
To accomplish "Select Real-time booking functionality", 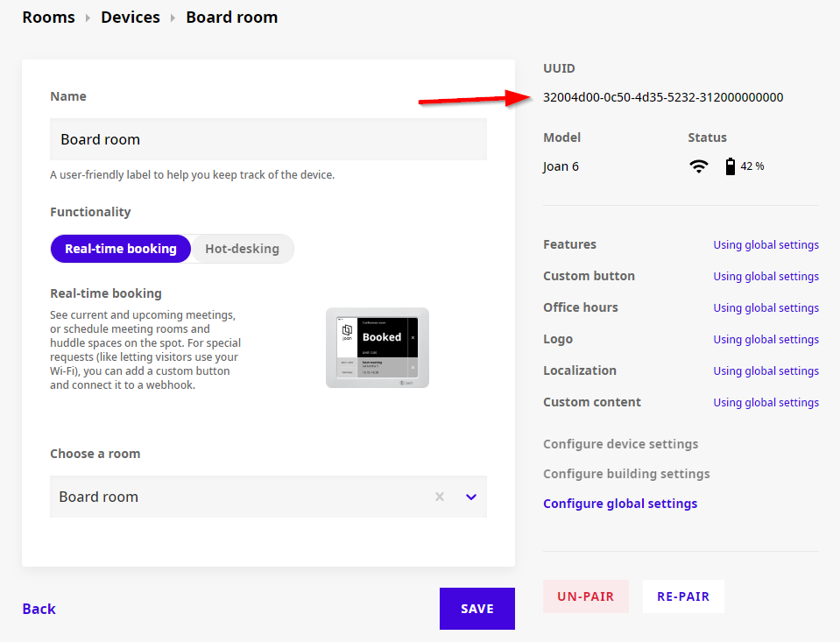I will tap(121, 249).
